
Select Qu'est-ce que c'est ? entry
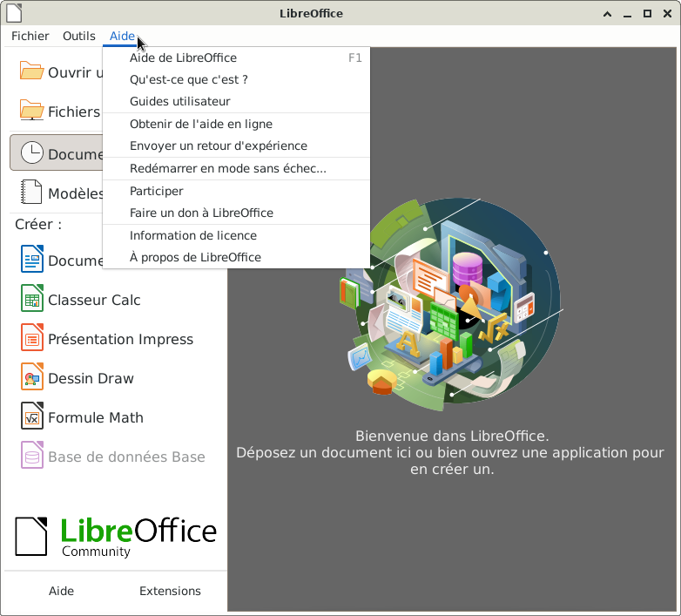click(x=236, y=79)
